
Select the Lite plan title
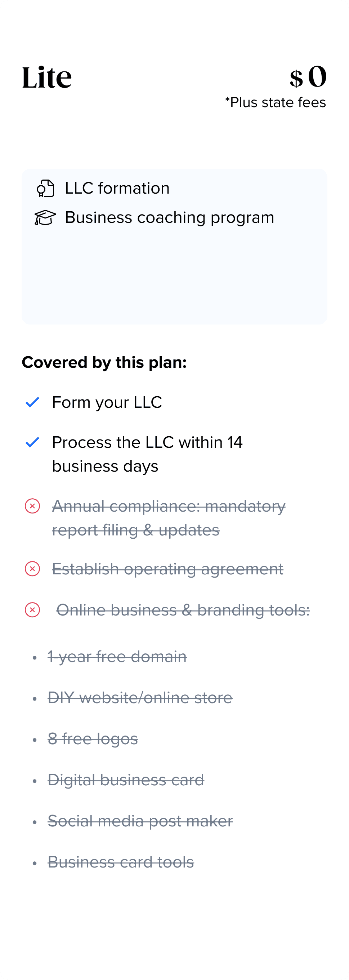47,77
